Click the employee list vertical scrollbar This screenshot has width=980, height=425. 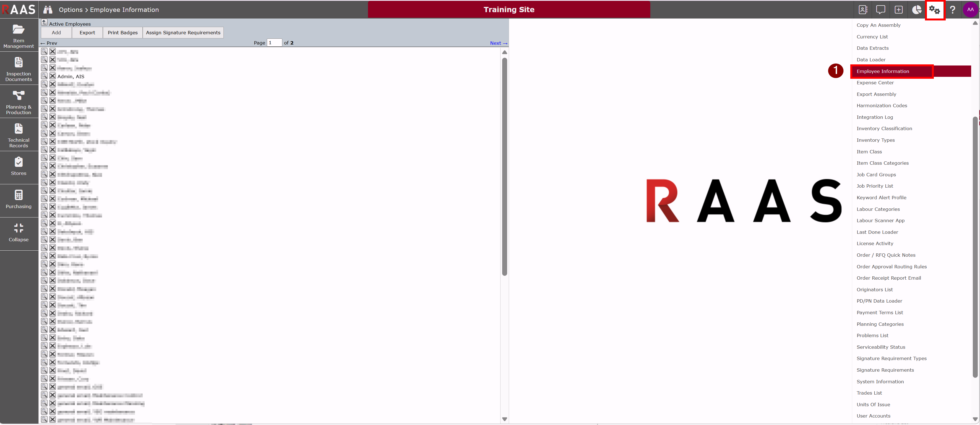[504, 167]
